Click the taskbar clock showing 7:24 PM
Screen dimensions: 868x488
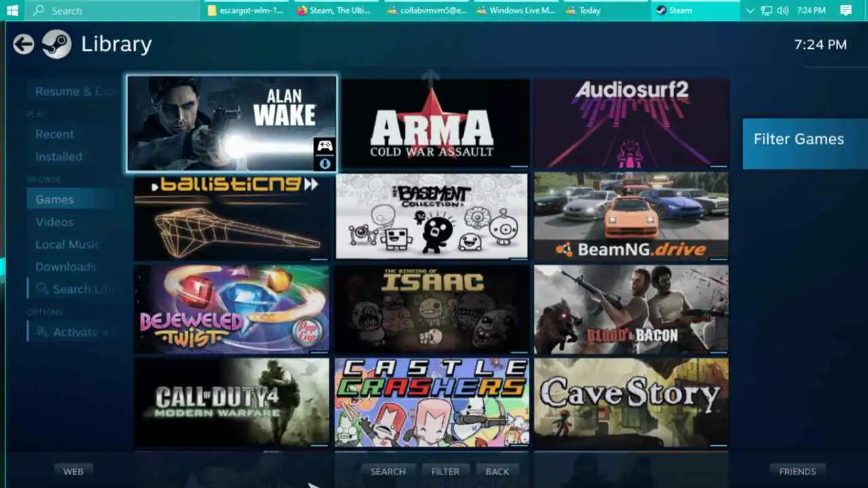[x=811, y=10]
